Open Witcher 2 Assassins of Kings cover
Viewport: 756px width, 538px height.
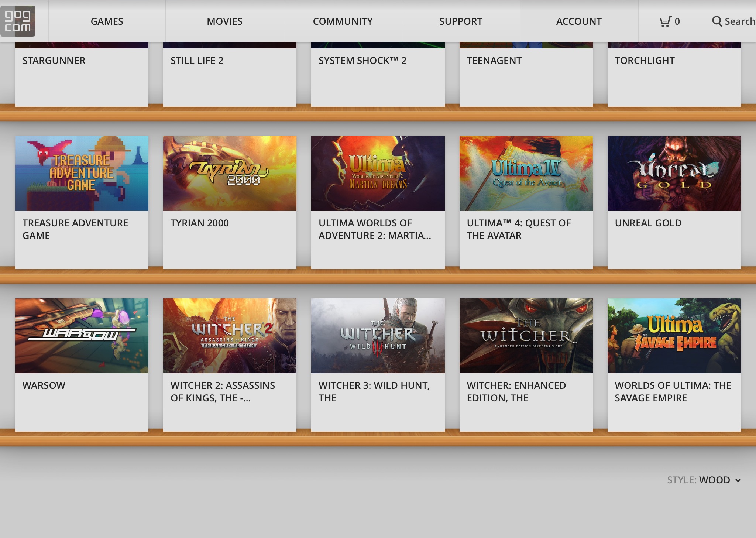tap(230, 336)
